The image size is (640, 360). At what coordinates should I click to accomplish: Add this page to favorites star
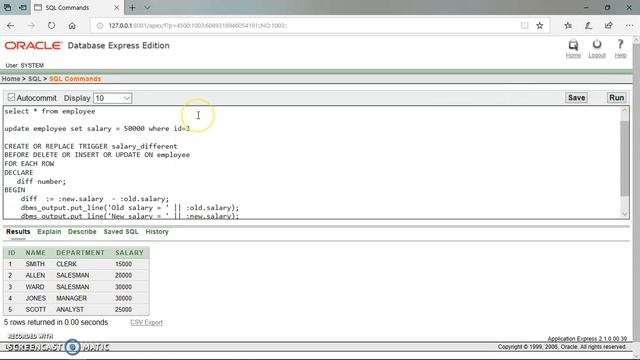(540, 25)
